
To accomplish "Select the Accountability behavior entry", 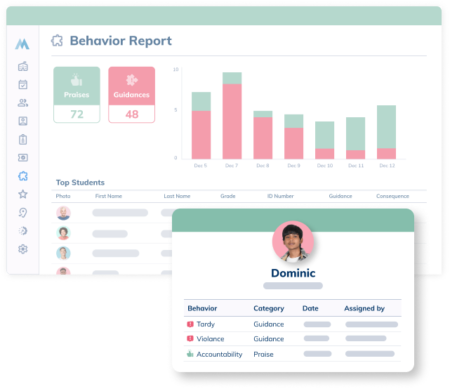I will (219, 354).
